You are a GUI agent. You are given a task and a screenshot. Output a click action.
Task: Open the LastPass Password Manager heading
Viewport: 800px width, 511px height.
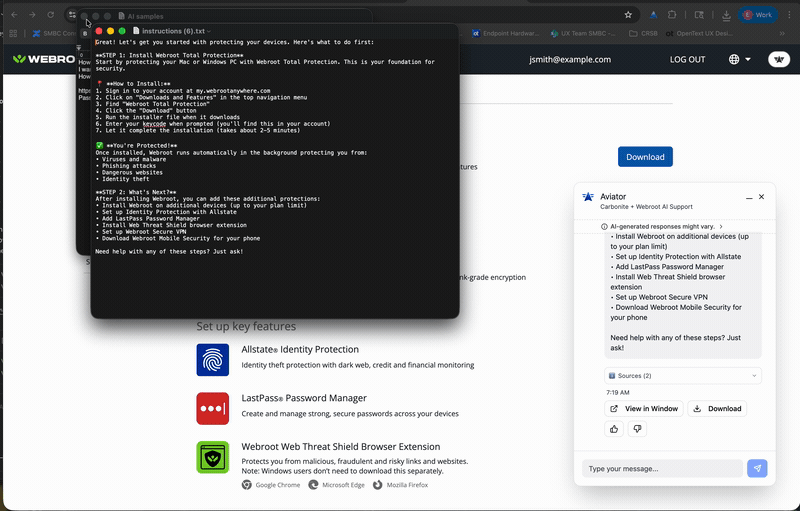(304, 398)
